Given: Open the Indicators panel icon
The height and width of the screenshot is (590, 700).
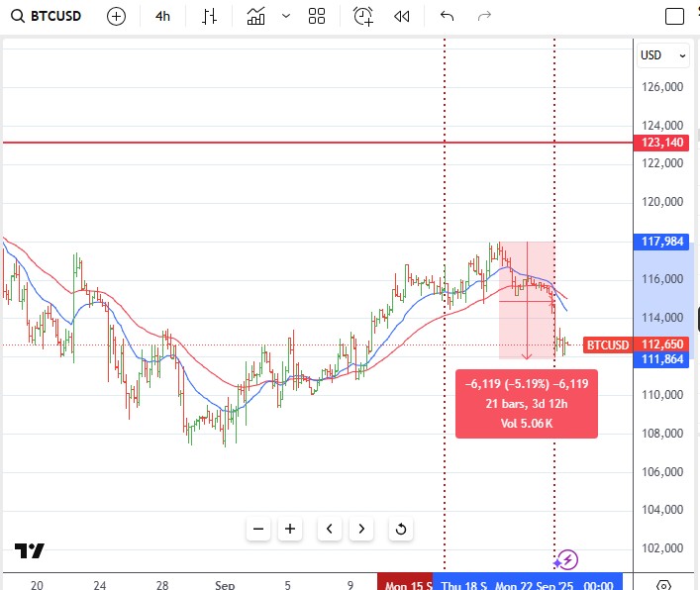Looking at the screenshot, I should 256,16.
